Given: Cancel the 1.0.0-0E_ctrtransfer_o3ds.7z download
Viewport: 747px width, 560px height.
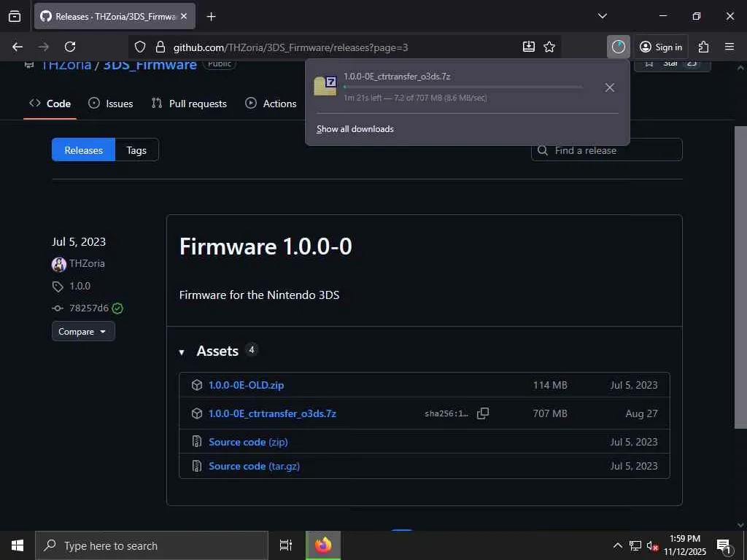Looking at the screenshot, I should (609, 87).
